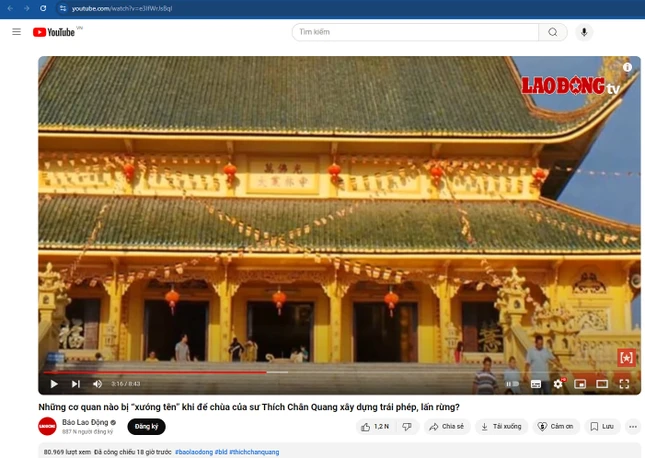Go back with browser back arrow
The height and width of the screenshot is (458, 645).
(x=10, y=8)
